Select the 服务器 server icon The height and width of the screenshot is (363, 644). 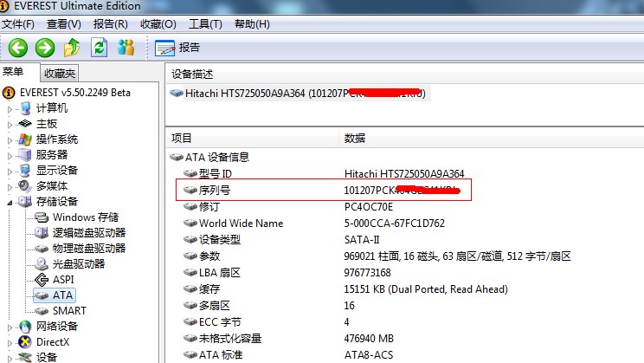pos(25,155)
